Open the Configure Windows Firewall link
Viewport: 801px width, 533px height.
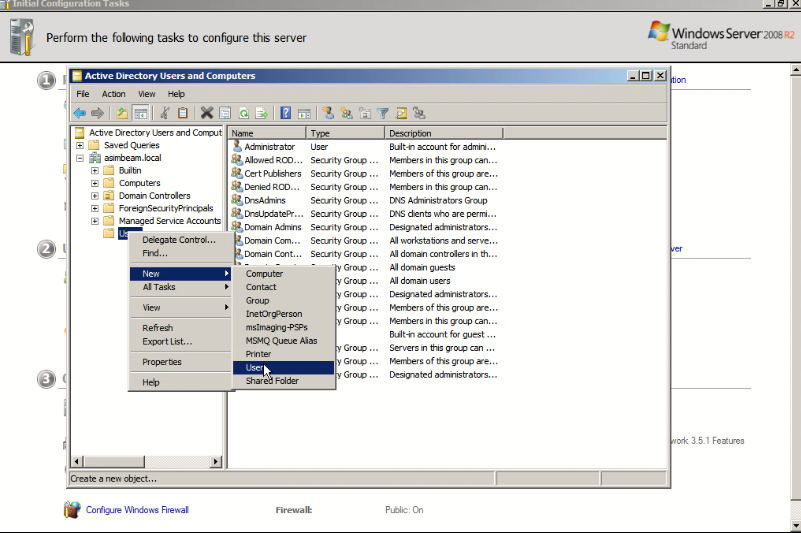point(137,509)
